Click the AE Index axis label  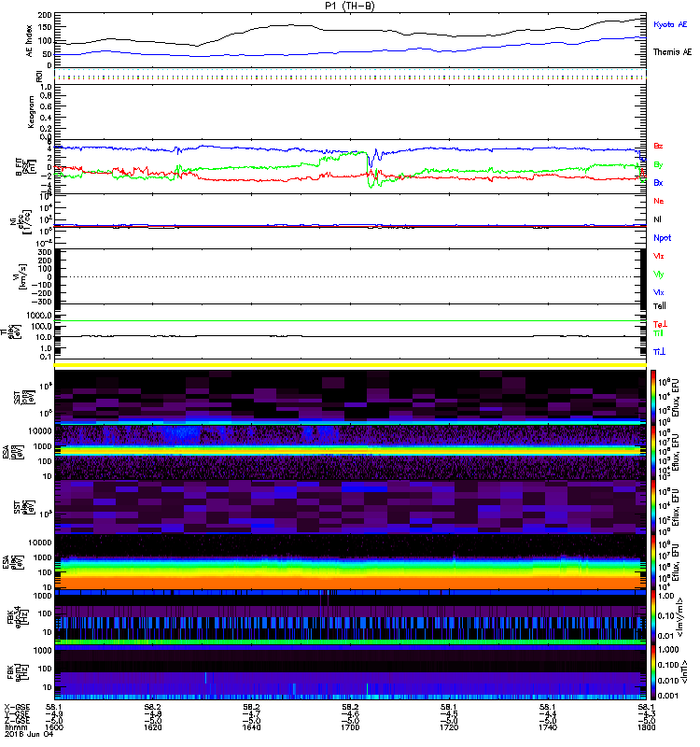tap(30, 41)
